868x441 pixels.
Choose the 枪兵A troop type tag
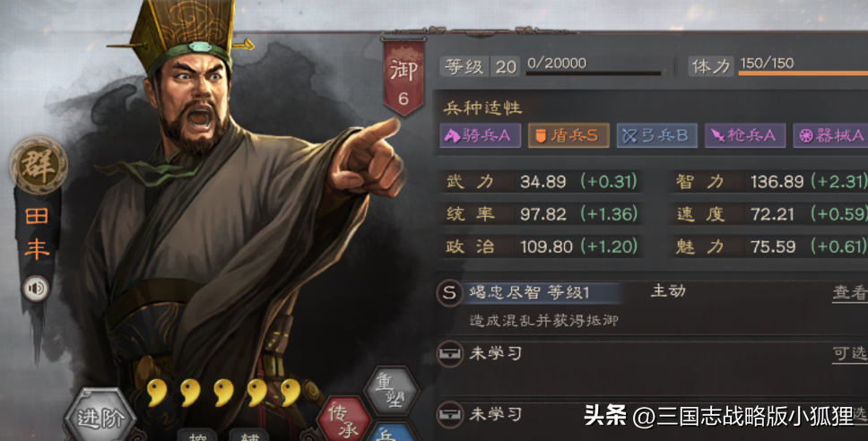745,135
